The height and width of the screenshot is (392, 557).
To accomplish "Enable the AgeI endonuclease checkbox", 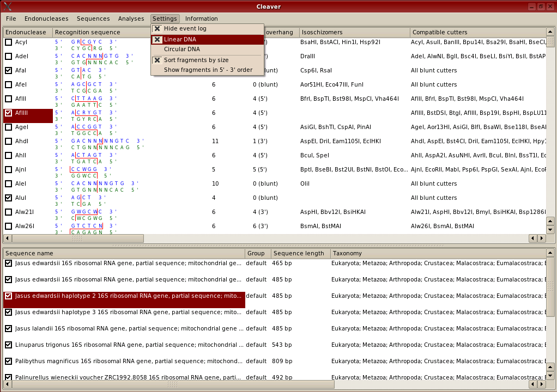I will coord(9,127).
